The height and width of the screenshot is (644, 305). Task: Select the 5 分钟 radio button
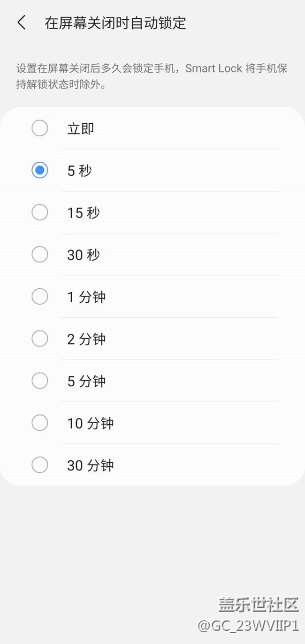[x=40, y=381]
